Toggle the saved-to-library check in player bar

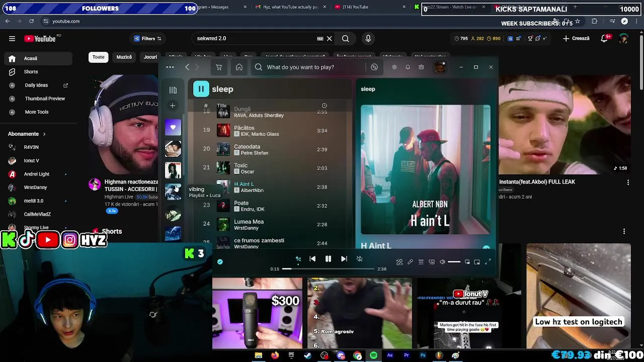click(220, 261)
